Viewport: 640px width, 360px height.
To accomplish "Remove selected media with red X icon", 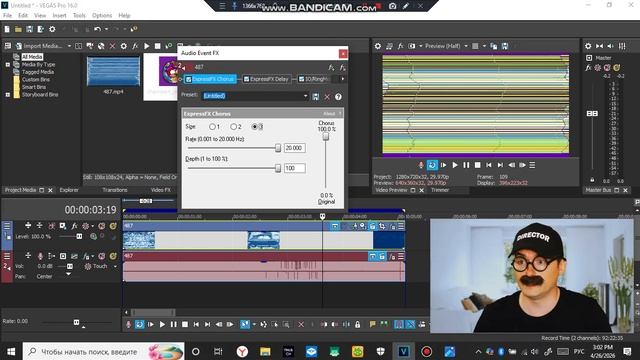I will point(112,46).
